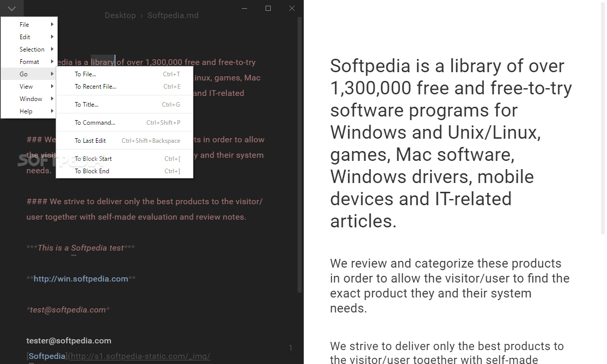The height and width of the screenshot is (364, 607).
Task: Minimize the editor window
Action: click(244, 8)
